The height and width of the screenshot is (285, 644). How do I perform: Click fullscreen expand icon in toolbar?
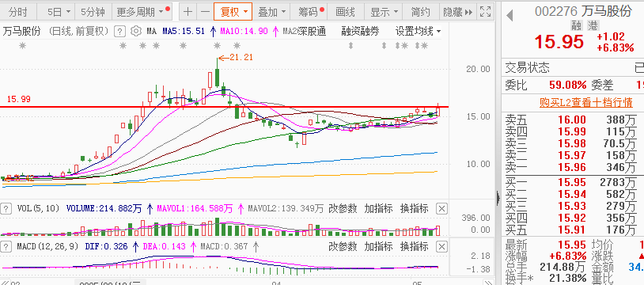pos(485,12)
